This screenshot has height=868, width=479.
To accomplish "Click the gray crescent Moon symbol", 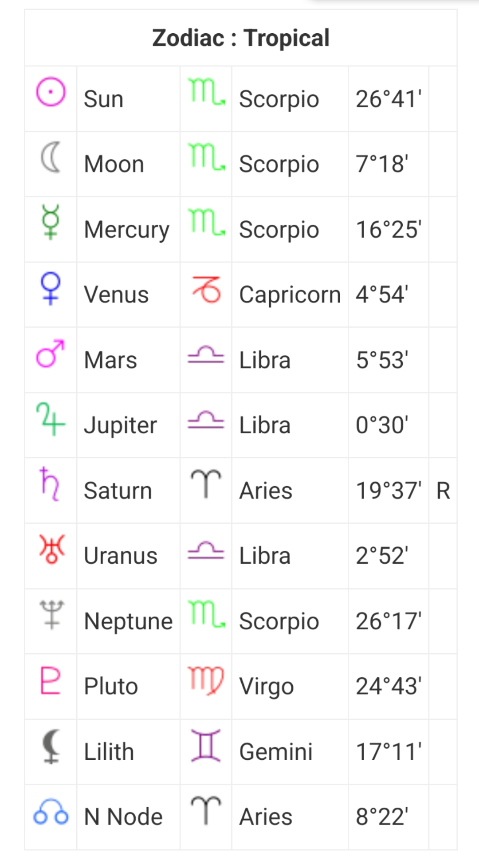I will (x=51, y=157).
